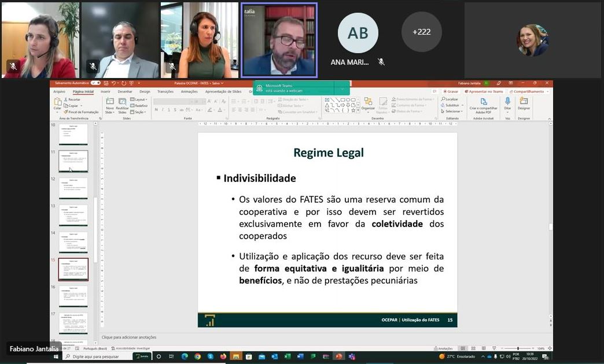Open Efeitos de Forma dropdown
604x364 pixels.
(407, 111)
